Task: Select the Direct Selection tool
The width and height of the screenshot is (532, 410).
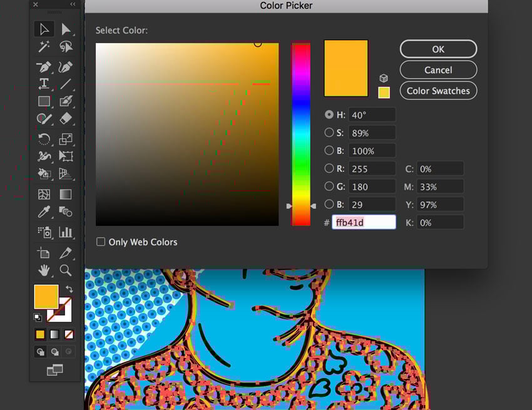Action: point(66,29)
